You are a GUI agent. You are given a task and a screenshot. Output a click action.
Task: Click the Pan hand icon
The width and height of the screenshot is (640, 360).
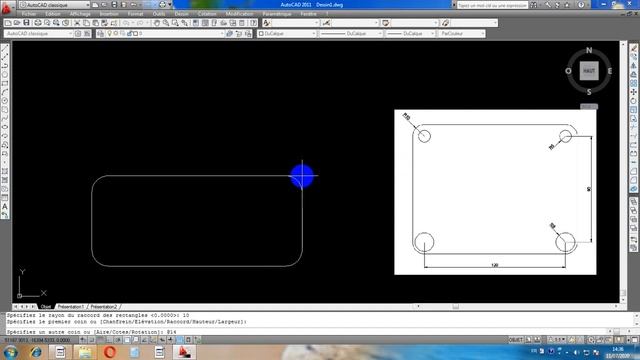point(157,23)
